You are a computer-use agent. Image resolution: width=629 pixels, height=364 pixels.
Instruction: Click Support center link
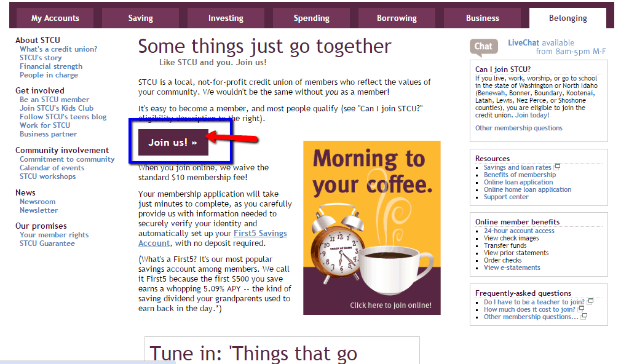coord(506,197)
